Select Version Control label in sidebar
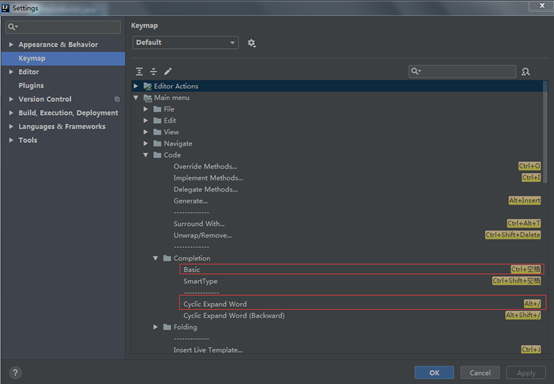554x384 pixels. (x=45, y=99)
